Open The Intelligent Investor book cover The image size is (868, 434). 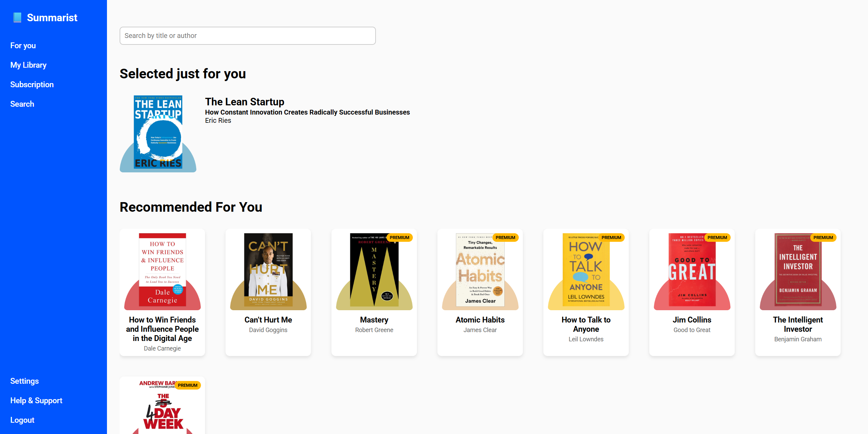[x=798, y=270]
